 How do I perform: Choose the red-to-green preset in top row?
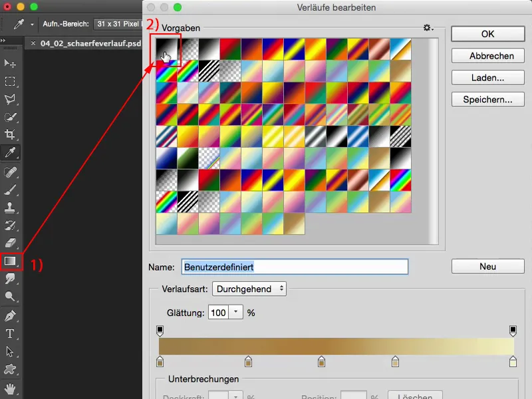tap(230, 49)
